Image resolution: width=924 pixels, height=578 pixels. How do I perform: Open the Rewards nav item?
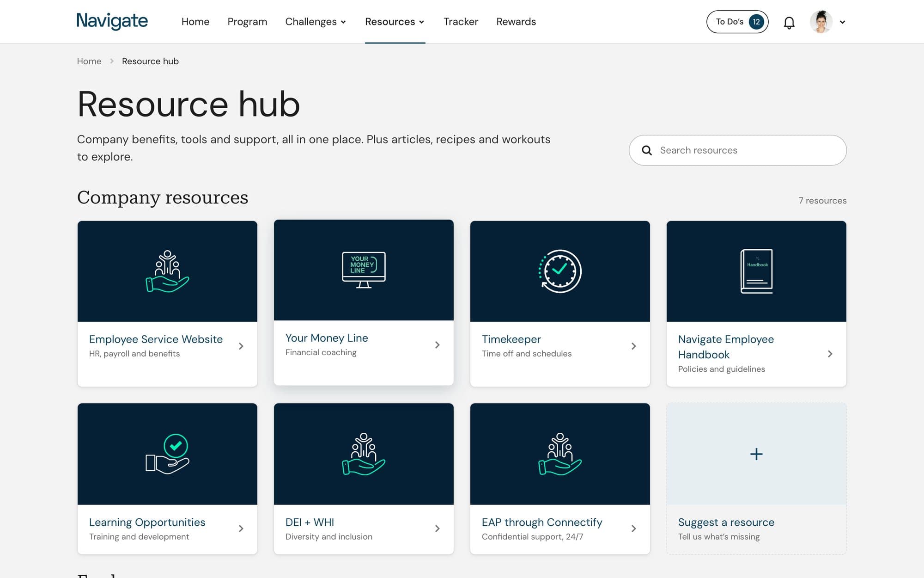(x=516, y=22)
